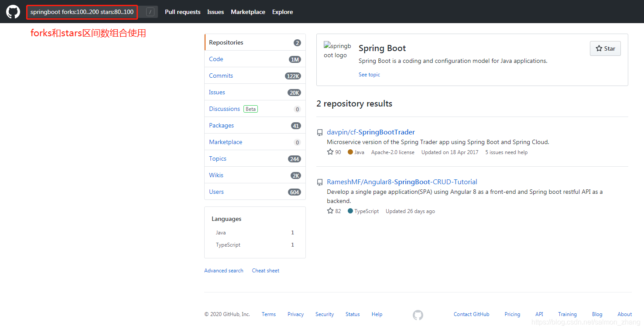Filter results by Java language

pos(255,233)
